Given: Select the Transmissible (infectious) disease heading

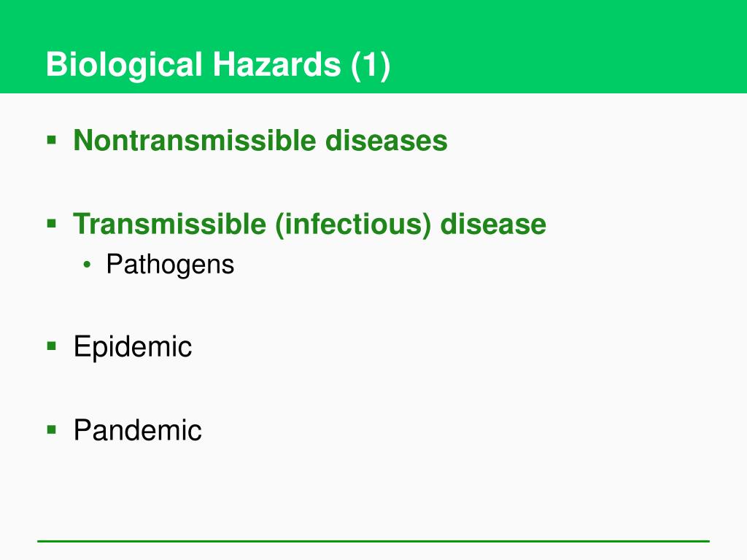Looking at the screenshot, I should click(x=309, y=225).
